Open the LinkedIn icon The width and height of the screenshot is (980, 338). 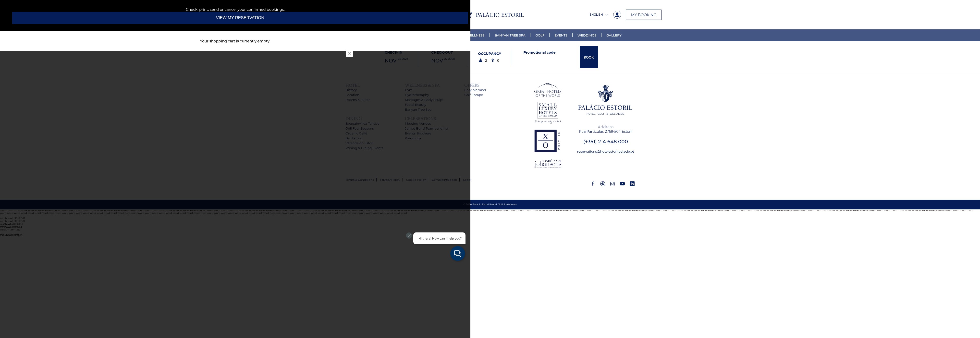click(632, 184)
